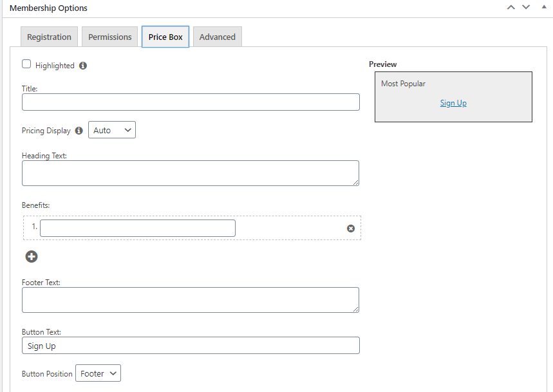Select the Price Box tab
The image size is (553, 392).
pos(165,37)
